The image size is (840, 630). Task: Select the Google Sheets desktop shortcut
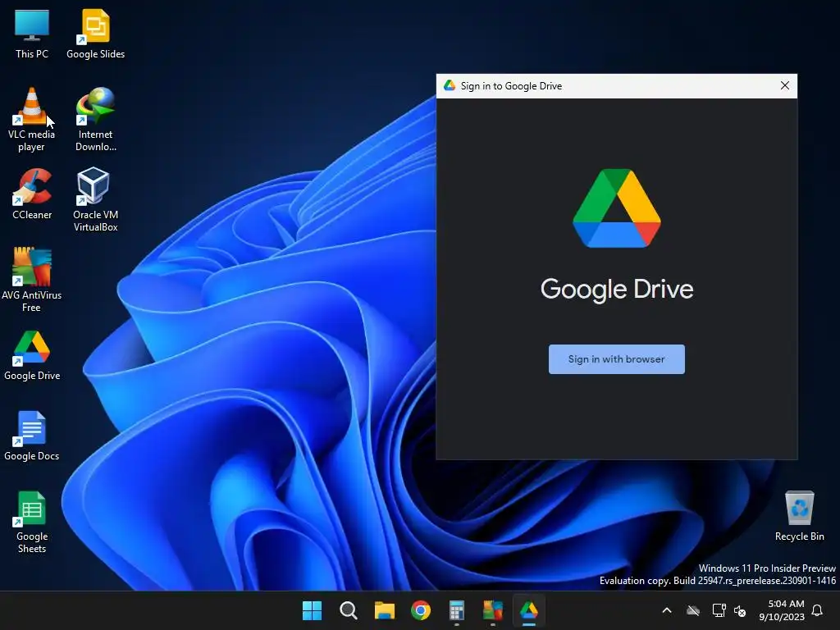[x=32, y=522]
